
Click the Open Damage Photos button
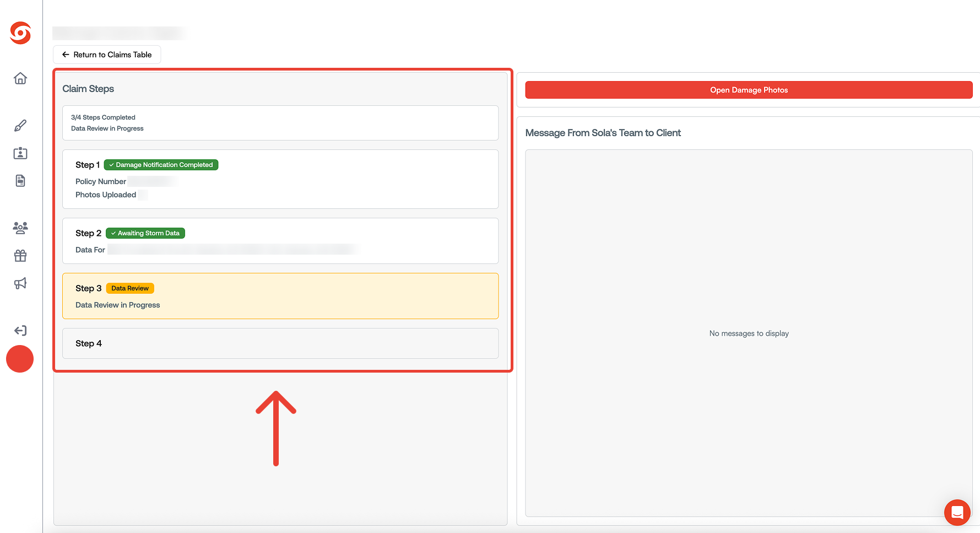749,90
